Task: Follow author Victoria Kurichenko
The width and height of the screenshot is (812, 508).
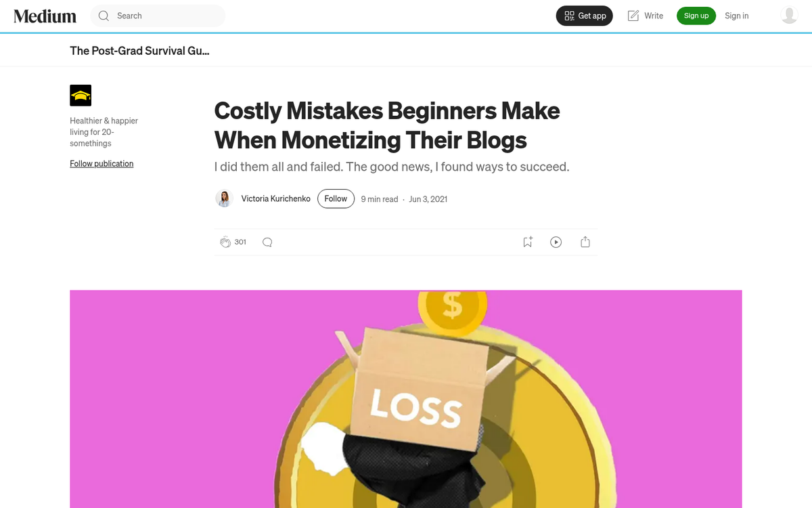Action: pos(336,198)
